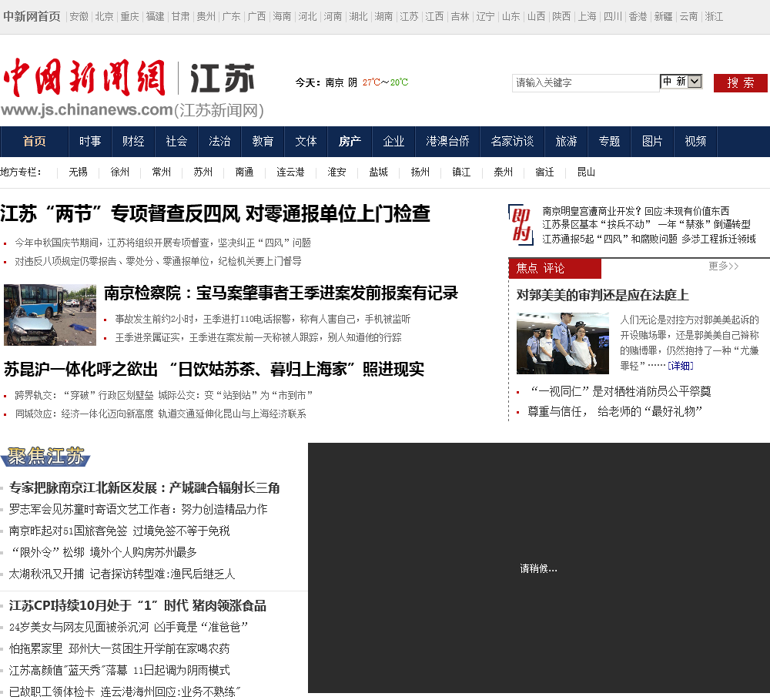
Task: Open 南京昨起对51国旅客免签 article
Action: pyautogui.click(x=119, y=531)
